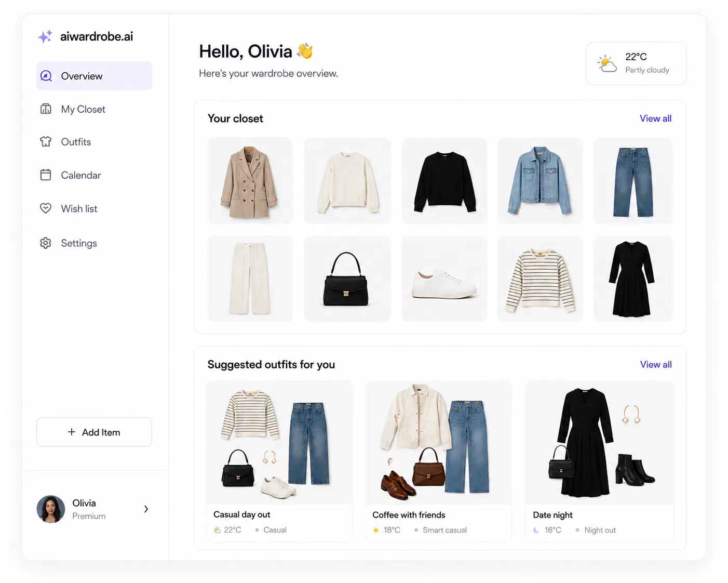Click the aiwardrobe.ai sparkle logo

45,36
